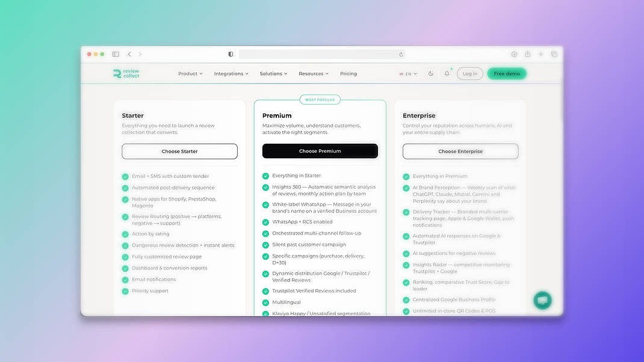644x362 pixels.
Task: Open the chat widget bubble
Action: tap(542, 301)
